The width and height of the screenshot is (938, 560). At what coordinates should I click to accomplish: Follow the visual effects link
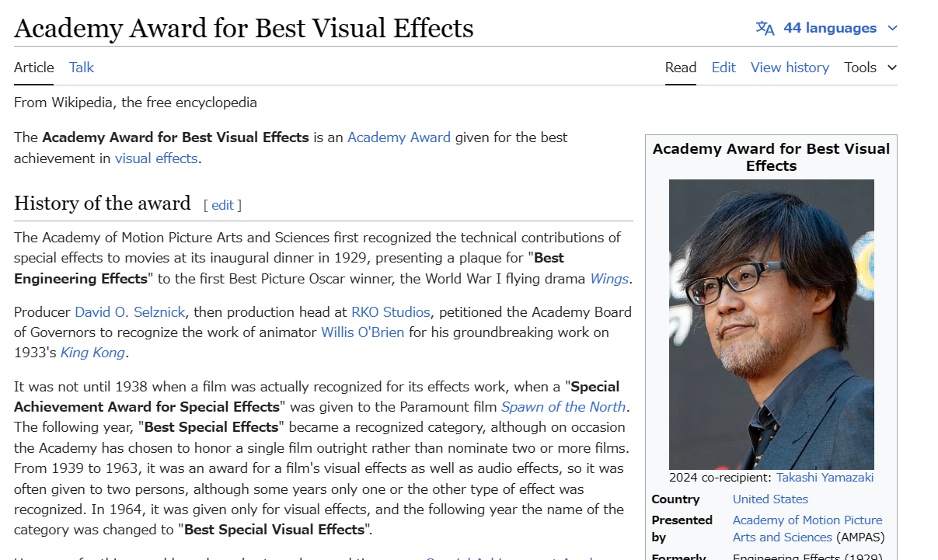coord(156,158)
